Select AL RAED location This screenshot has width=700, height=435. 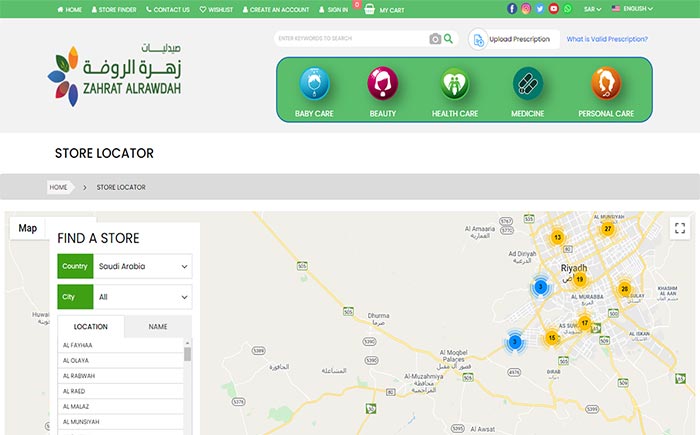click(121, 391)
